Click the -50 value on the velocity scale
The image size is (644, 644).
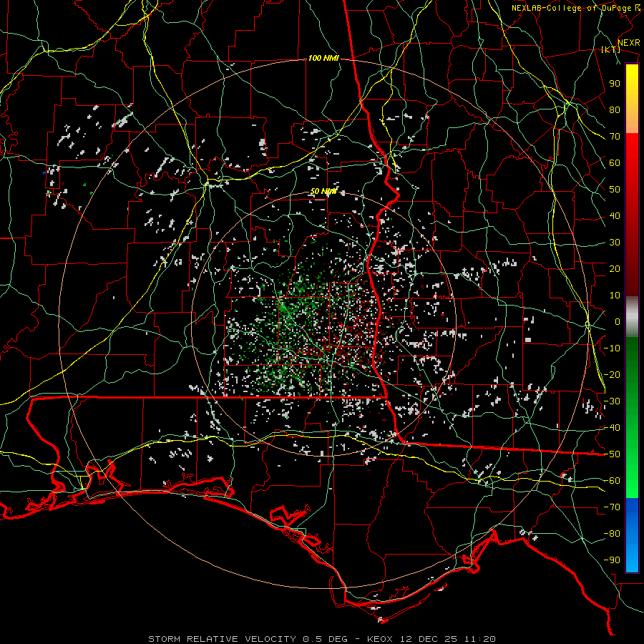point(612,454)
